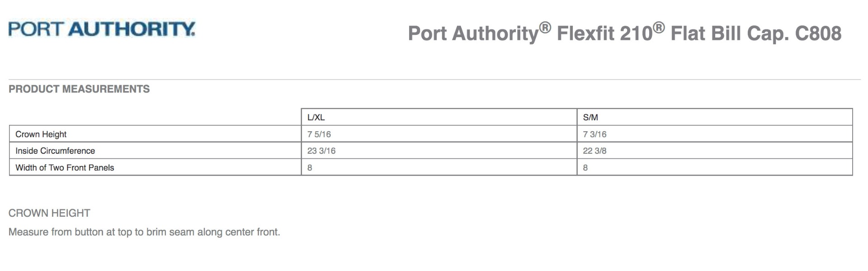The height and width of the screenshot is (271, 868).
Task: Click the 7 5/16 crown height value
Action: (x=319, y=134)
